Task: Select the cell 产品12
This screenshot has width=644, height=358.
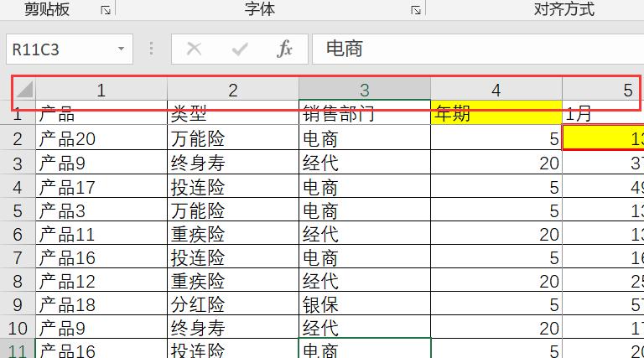Action: point(101,280)
